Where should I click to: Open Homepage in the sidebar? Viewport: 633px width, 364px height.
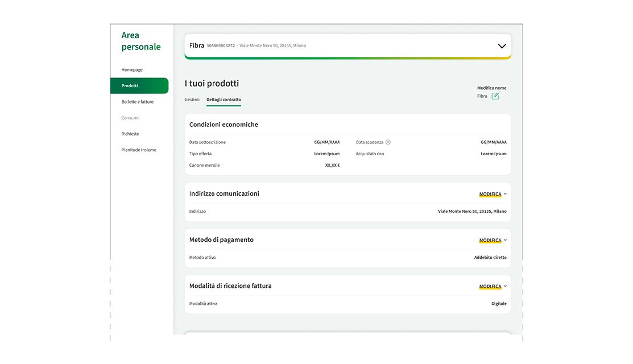[132, 70]
